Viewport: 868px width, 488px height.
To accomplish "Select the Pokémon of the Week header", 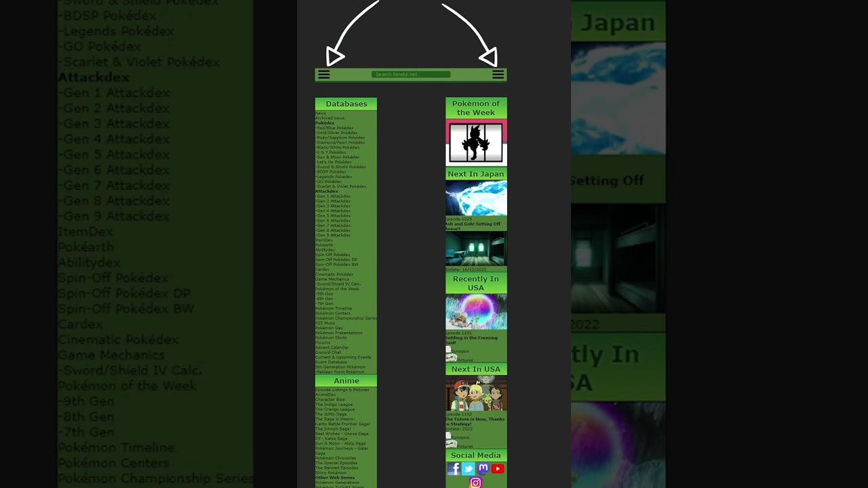I will click(x=476, y=108).
